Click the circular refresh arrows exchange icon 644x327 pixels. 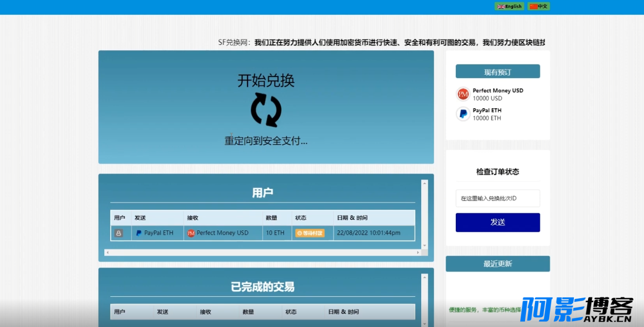click(x=266, y=110)
